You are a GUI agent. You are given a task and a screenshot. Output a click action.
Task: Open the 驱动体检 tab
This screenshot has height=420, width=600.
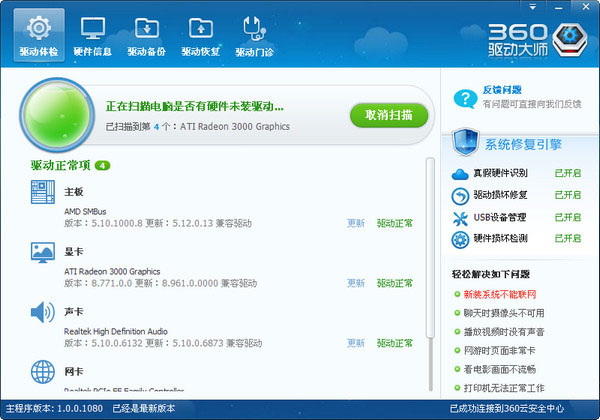tap(39, 35)
